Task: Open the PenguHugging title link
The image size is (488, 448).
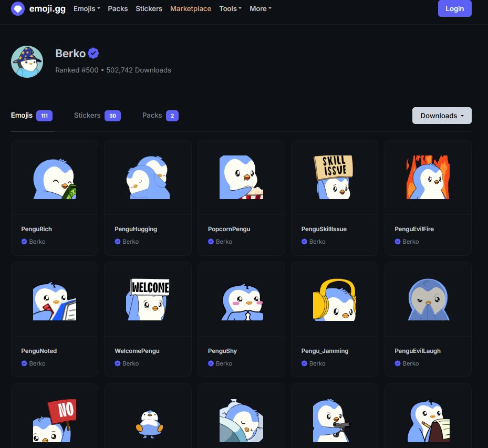Action: pos(136,229)
